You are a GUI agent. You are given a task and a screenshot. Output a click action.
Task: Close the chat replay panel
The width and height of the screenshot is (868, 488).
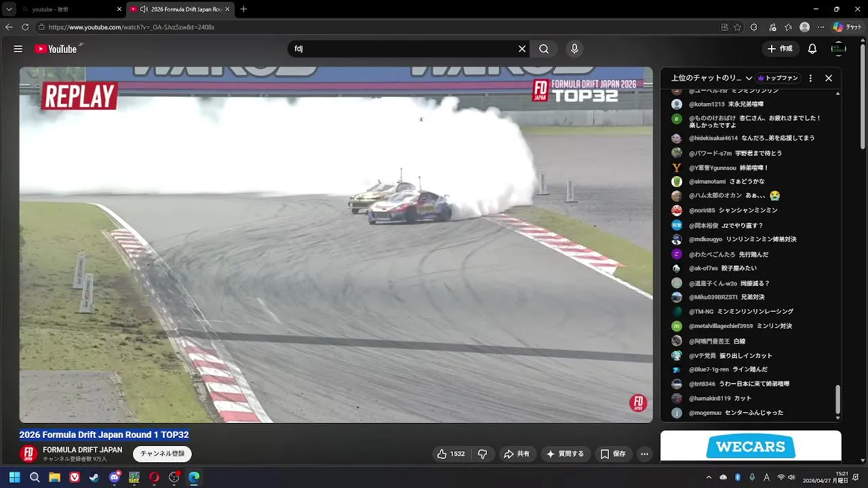click(x=829, y=78)
